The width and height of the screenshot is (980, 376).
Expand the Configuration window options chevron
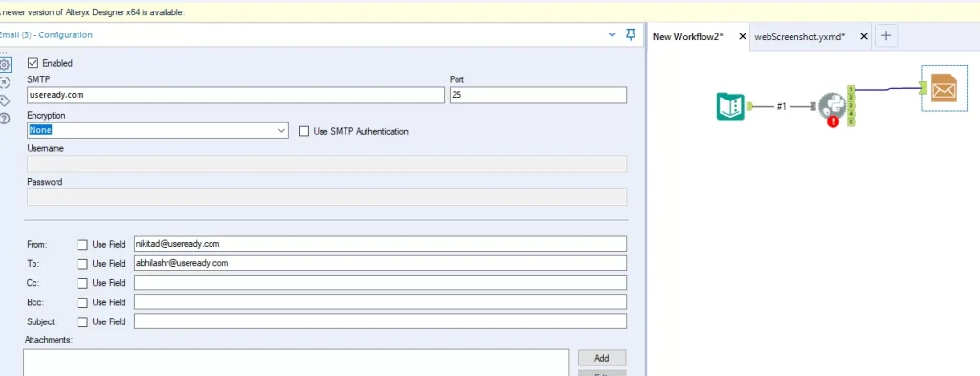point(612,35)
